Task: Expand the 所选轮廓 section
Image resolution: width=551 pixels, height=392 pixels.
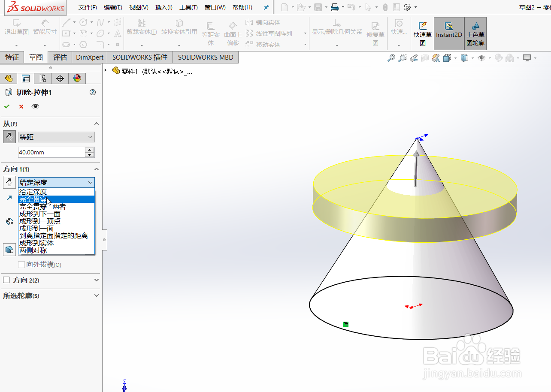Action: point(97,296)
